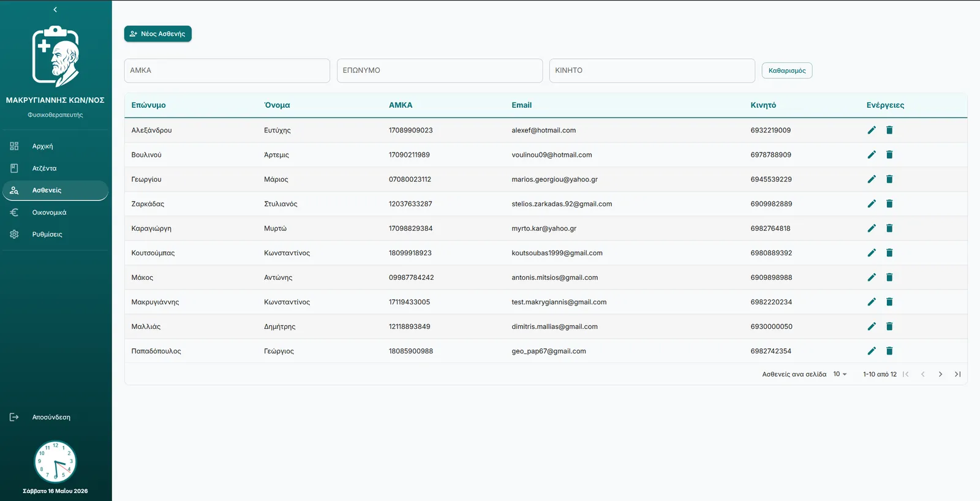Click the clinic logo in sidebar

click(x=55, y=56)
